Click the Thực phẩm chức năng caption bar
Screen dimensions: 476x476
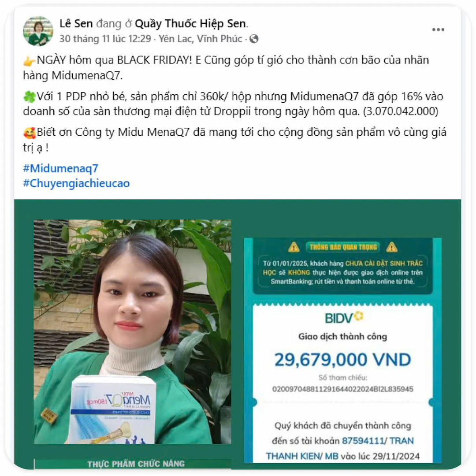133,464
